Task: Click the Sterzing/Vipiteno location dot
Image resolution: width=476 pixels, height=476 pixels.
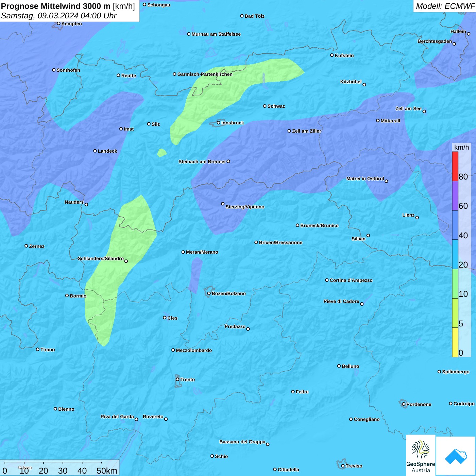Action: tap(223, 204)
